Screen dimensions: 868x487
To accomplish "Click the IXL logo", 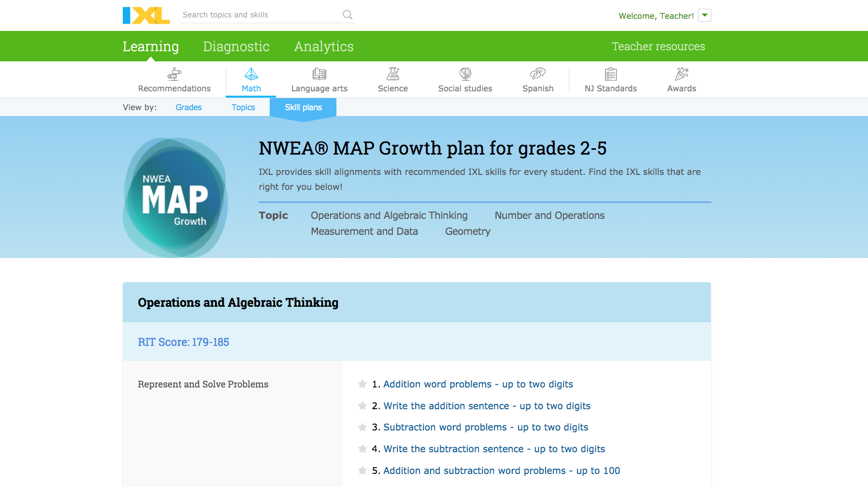I will (146, 15).
